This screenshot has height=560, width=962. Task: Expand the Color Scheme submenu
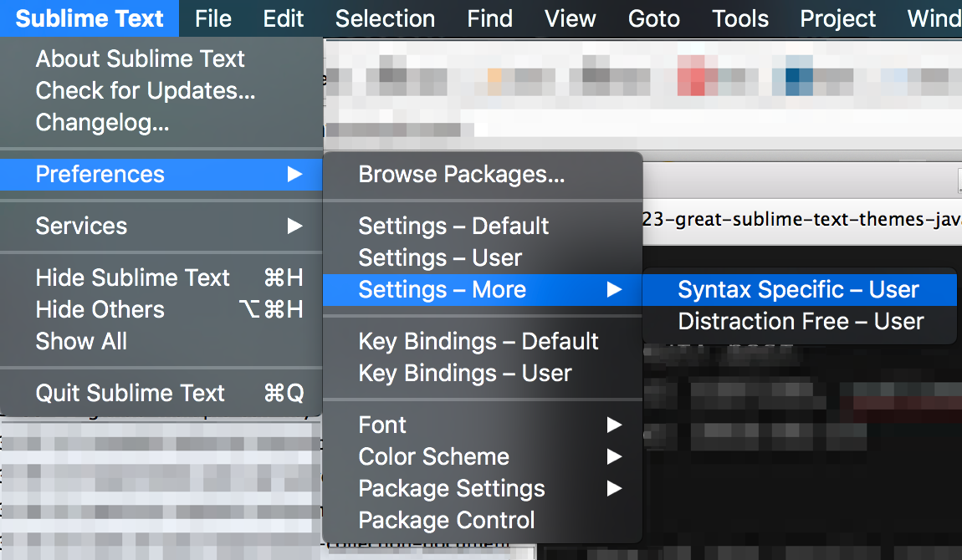click(x=483, y=456)
